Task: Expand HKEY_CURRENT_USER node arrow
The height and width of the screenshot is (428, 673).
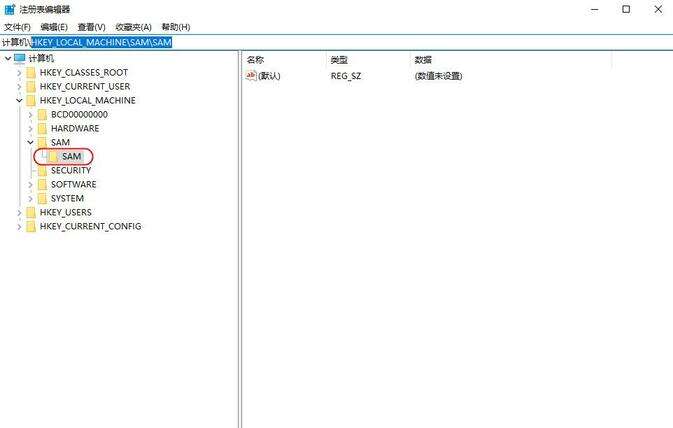Action: pyautogui.click(x=19, y=87)
